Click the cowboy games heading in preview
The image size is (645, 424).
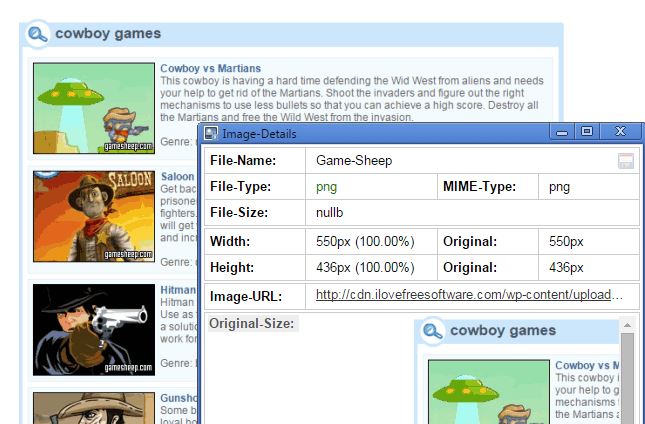[503, 330]
